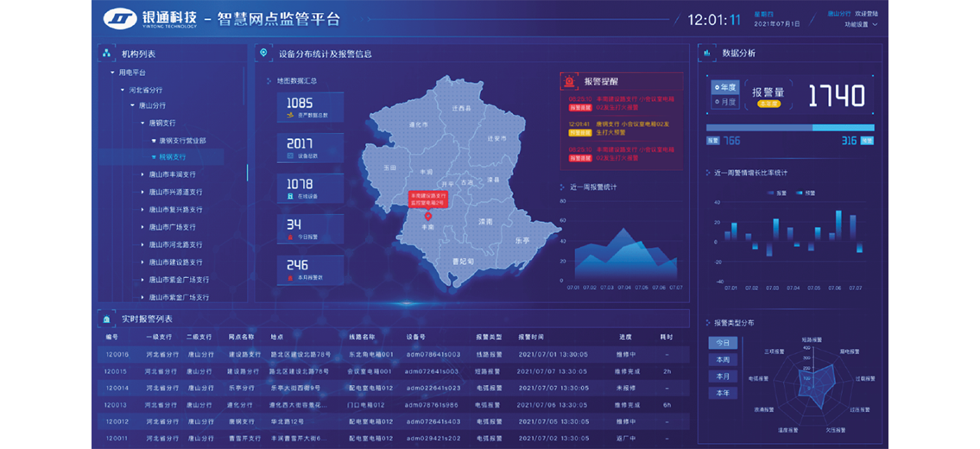Click the red alarm siren icon in 报警提醒

tap(569, 81)
